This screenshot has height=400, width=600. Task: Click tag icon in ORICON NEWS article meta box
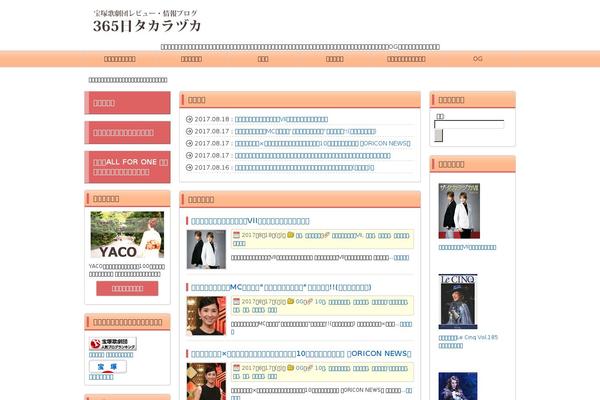click(310, 368)
